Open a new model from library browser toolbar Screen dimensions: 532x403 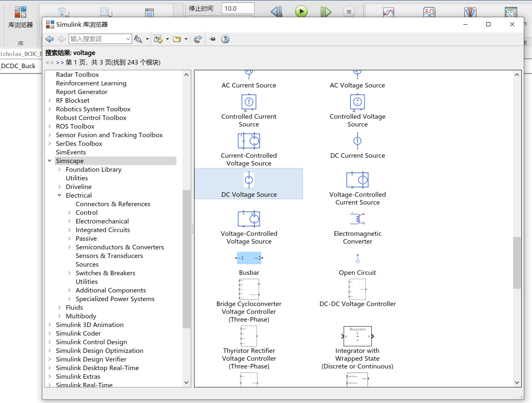(158, 39)
